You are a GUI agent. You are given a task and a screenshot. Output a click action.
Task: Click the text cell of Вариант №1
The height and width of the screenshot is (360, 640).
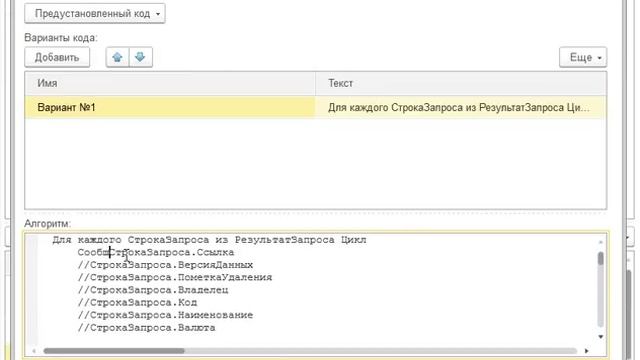[x=461, y=107]
